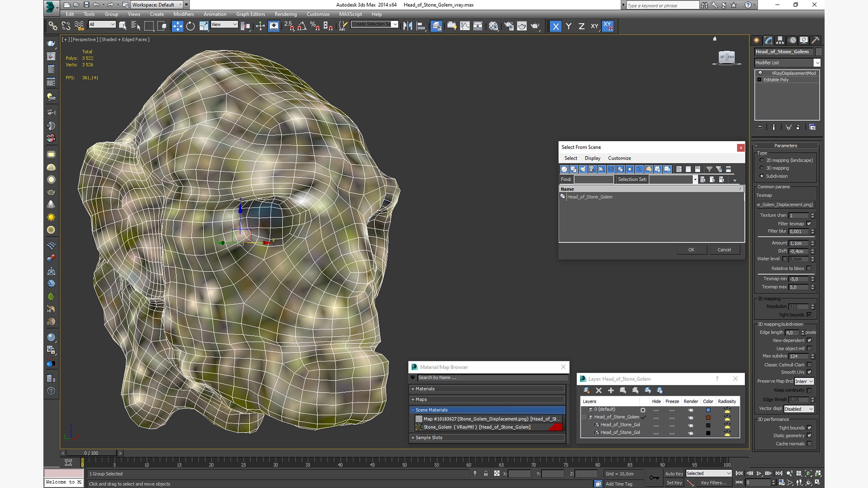
Task: Toggle the Percent Snap icon
Action: [315, 26]
